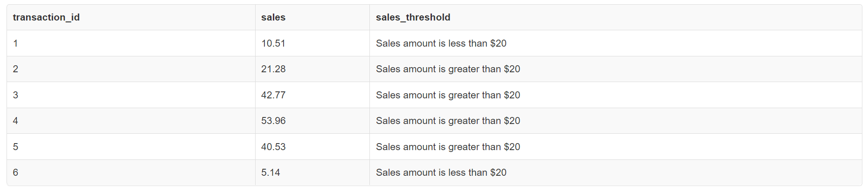Click the sales_threshold column header
The height and width of the screenshot is (193, 868).
[x=413, y=17]
